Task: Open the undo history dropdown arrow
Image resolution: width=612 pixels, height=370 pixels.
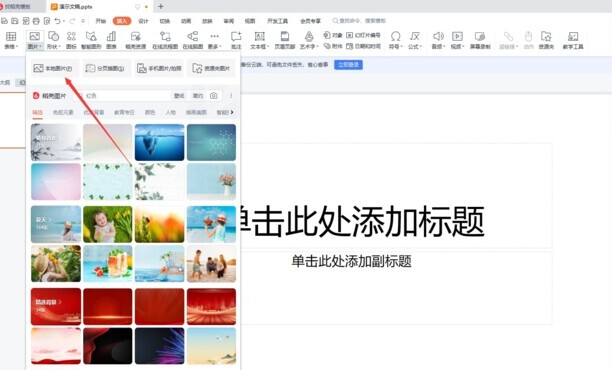Action: point(64,21)
